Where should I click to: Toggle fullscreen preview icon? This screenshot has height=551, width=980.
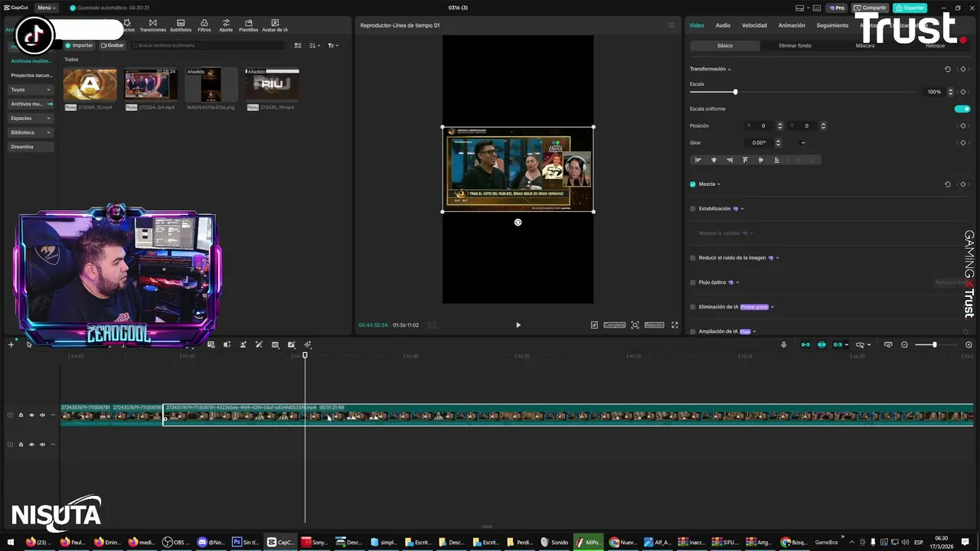tap(675, 324)
